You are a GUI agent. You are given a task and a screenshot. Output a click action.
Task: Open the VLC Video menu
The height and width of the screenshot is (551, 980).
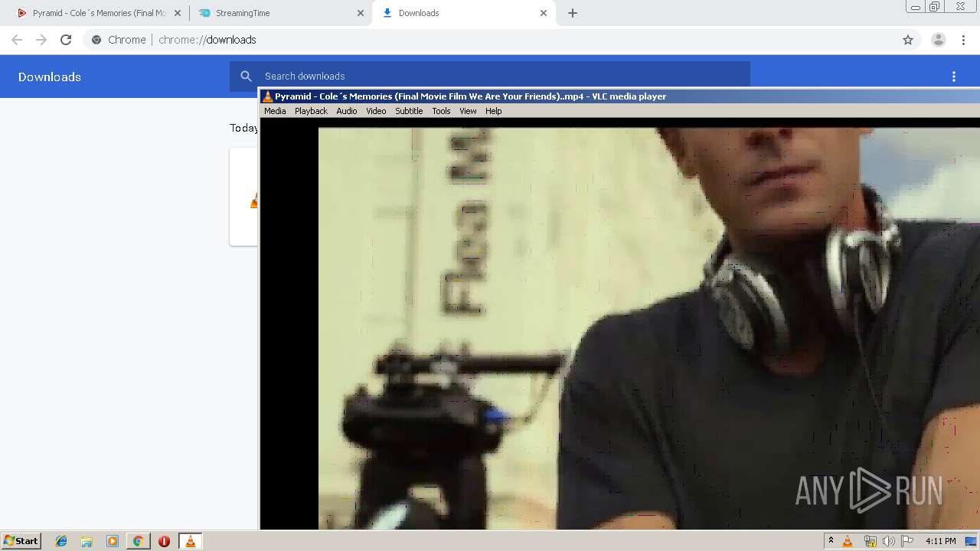376,111
